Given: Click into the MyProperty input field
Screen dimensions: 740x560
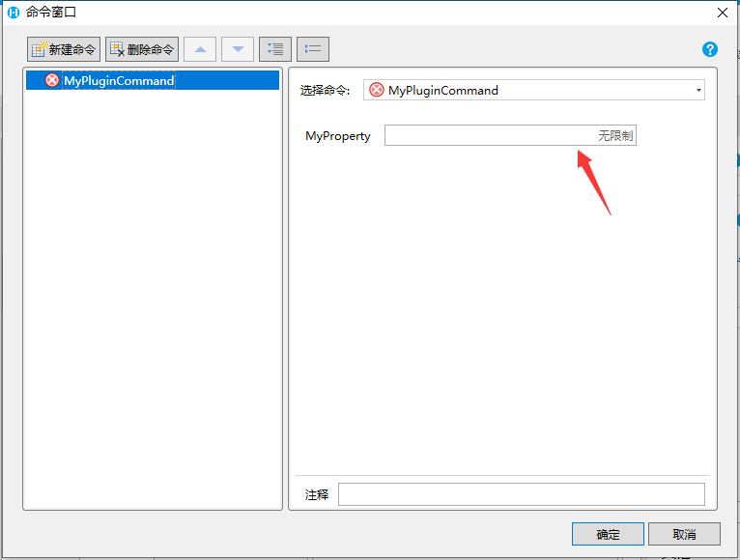Looking at the screenshot, I should point(510,135).
